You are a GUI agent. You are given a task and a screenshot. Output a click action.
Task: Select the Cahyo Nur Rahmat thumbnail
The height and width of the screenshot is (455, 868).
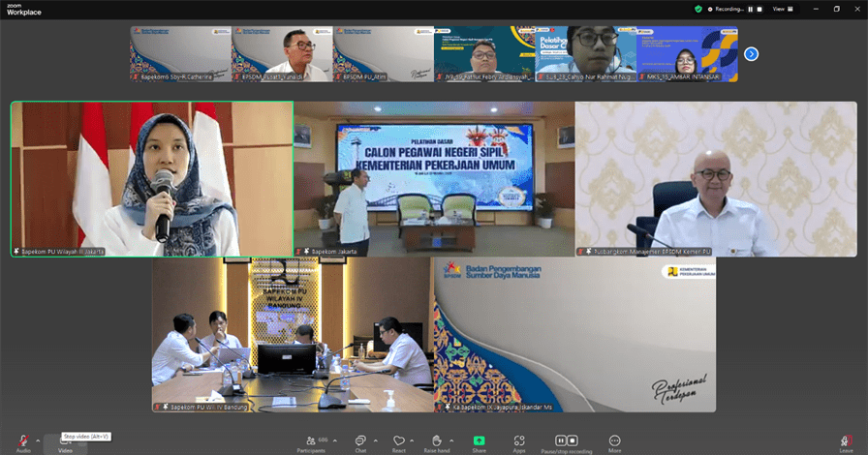coord(586,53)
